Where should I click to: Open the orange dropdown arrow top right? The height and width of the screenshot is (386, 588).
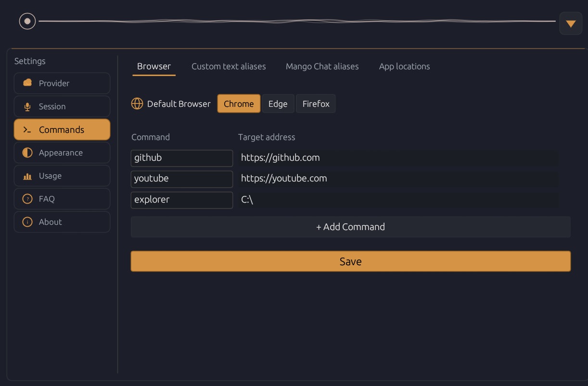point(571,23)
